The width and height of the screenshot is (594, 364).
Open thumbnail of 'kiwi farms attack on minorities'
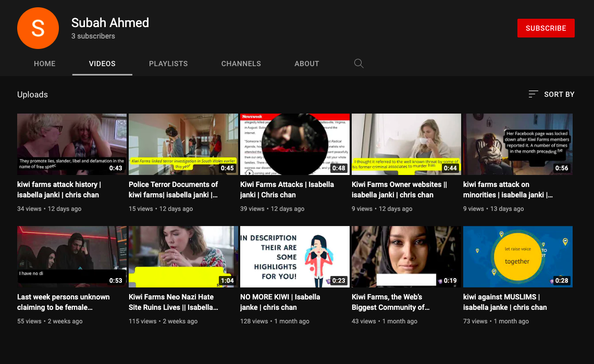tap(518, 144)
